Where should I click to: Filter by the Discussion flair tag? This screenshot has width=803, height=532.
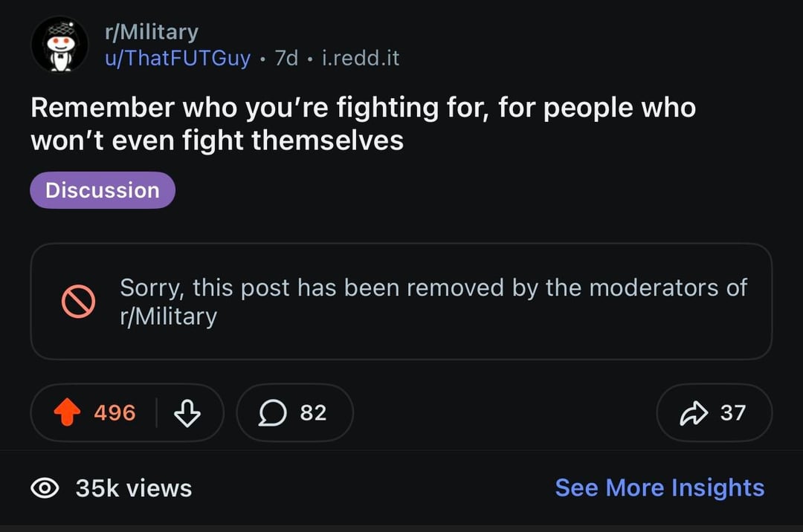[103, 190]
